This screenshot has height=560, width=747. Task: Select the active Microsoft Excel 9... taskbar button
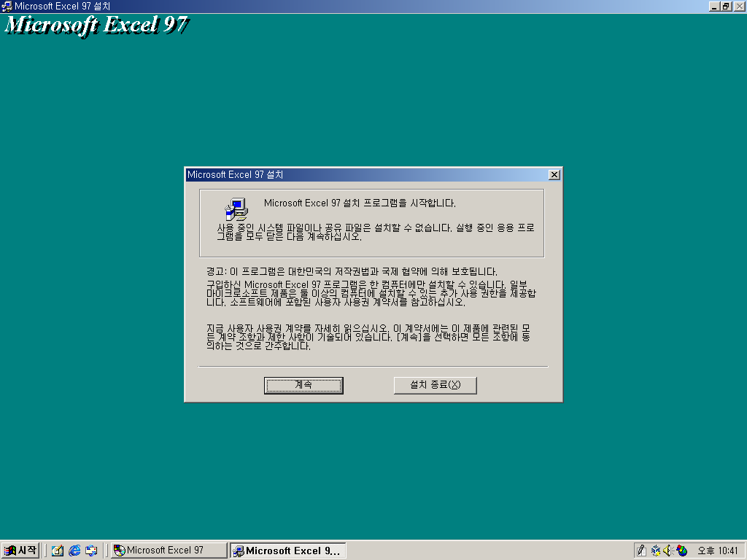287,551
